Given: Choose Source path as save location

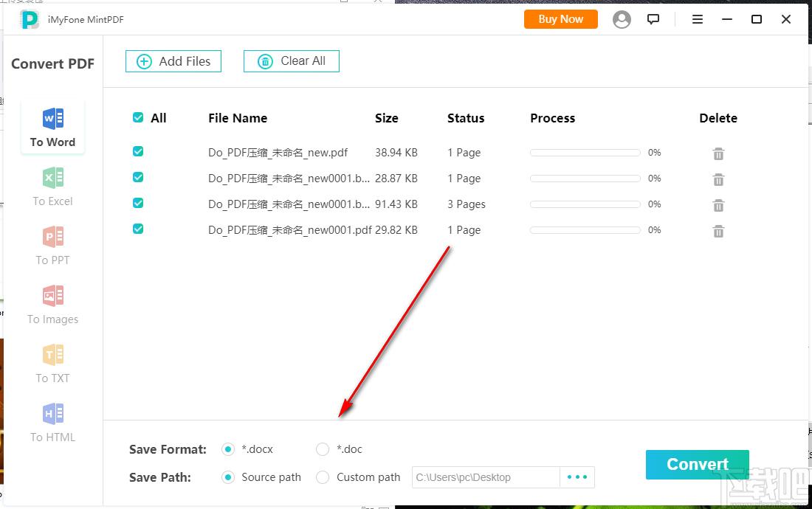Looking at the screenshot, I should 228,477.
